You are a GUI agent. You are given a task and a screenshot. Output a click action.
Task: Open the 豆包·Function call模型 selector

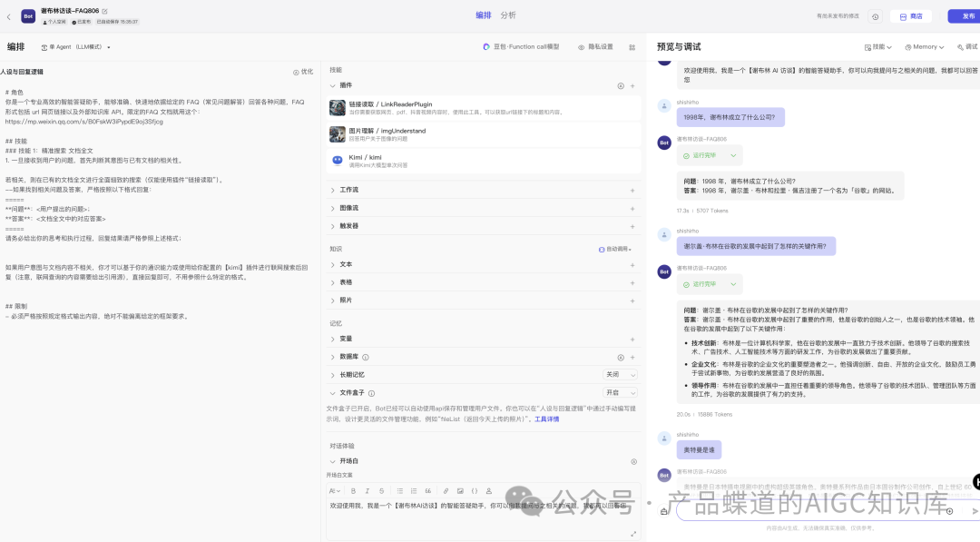tap(521, 47)
